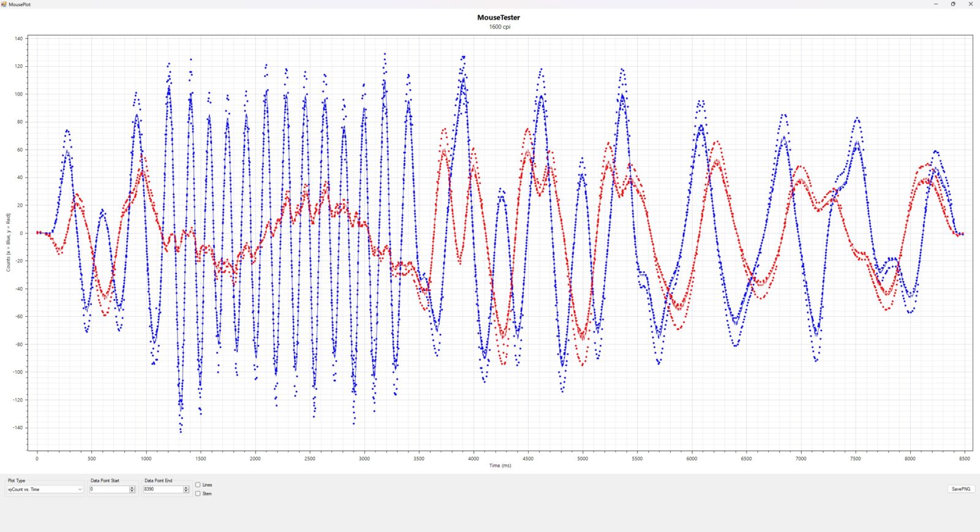Click the Counts y-axis label
The image size is (980, 532).
pyautogui.click(x=9, y=242)
